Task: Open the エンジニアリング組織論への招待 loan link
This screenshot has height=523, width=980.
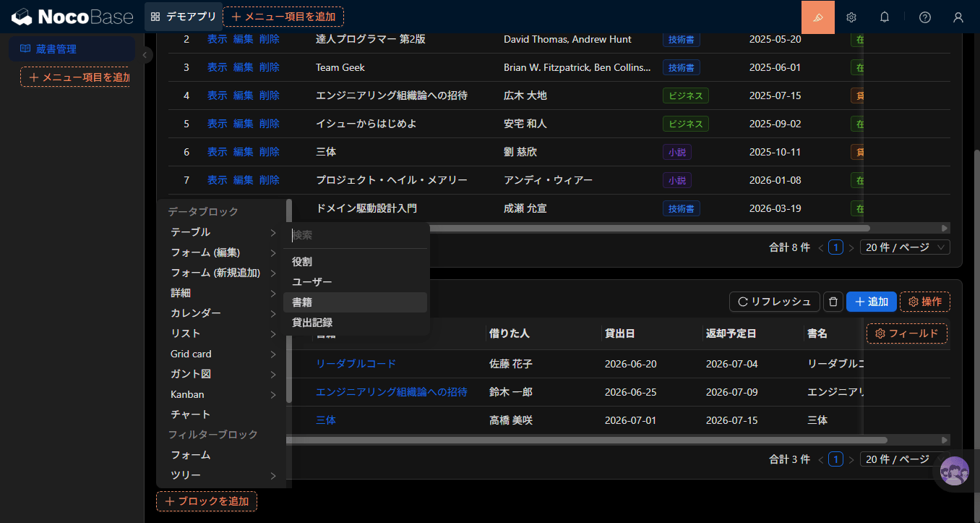Action: [x=392, y=392]
